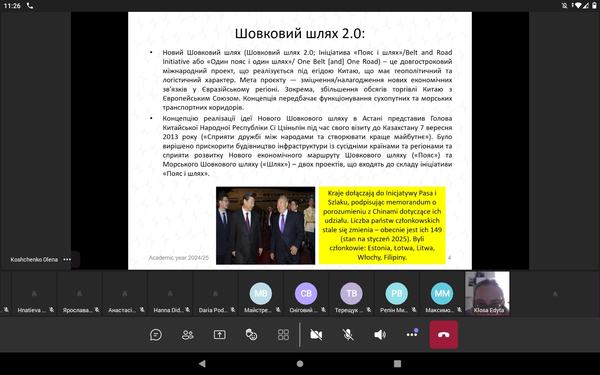Viewport: 600px width, 375px height.
Task: Tap the Klosa Edyta video tile
Action: coord(488,293)
